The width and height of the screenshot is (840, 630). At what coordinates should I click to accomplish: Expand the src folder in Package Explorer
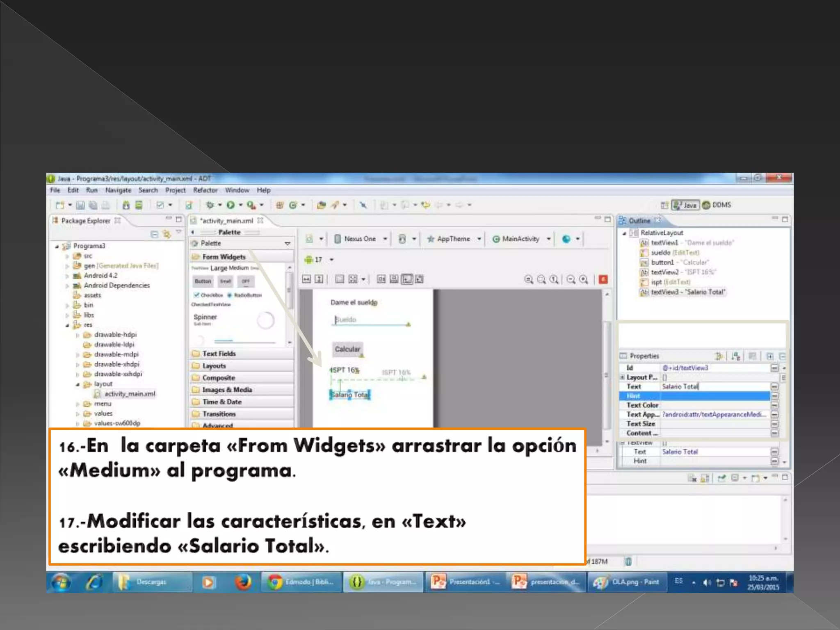67,256
